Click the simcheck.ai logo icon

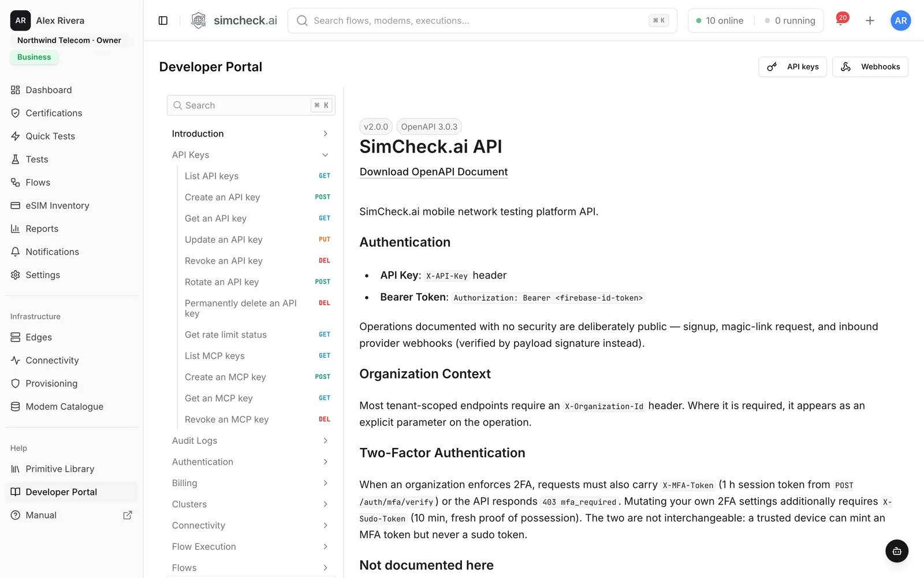pos(199,21)
